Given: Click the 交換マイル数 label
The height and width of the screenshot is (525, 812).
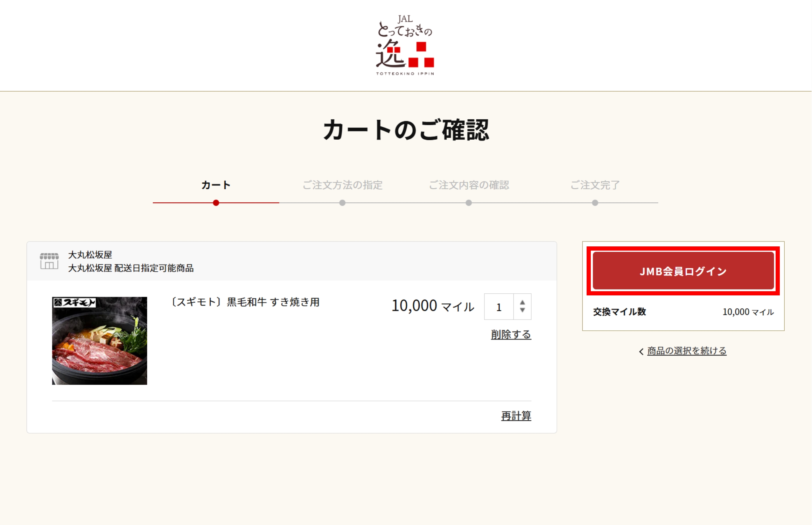Looking at the screenshot, I should (x=619, y=312).
